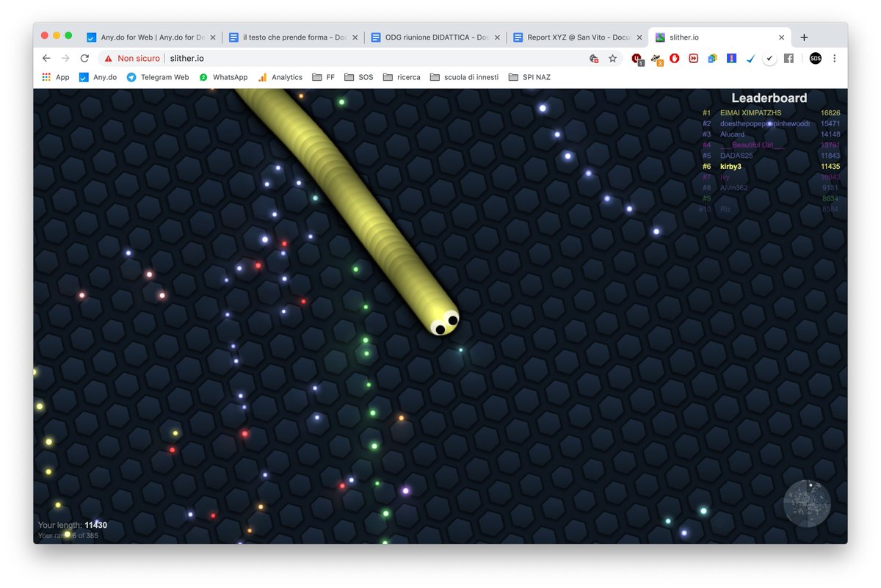The height and width of the screenshot is (588, 881).
Task: Click the green full-screen window button
Action: tap(68, 35)
